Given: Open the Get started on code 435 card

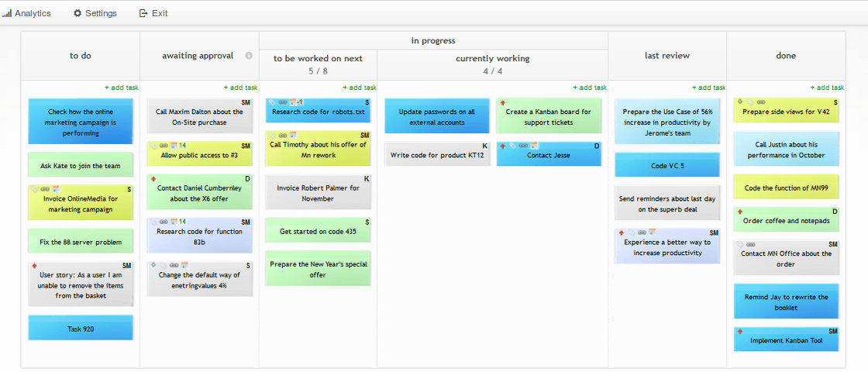Looking at the screenshot, I should point(319,230).
